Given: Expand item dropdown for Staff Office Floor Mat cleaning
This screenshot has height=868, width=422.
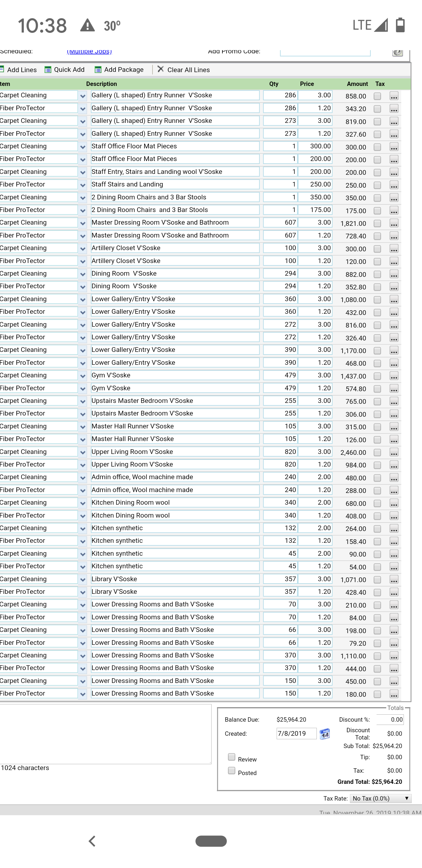Looking at the screenshot, I should (83, 147).
